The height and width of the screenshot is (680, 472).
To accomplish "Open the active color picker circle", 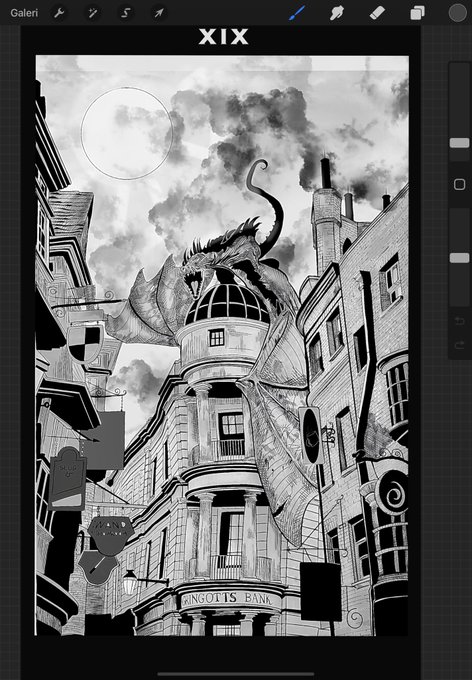I will [457, 13].
